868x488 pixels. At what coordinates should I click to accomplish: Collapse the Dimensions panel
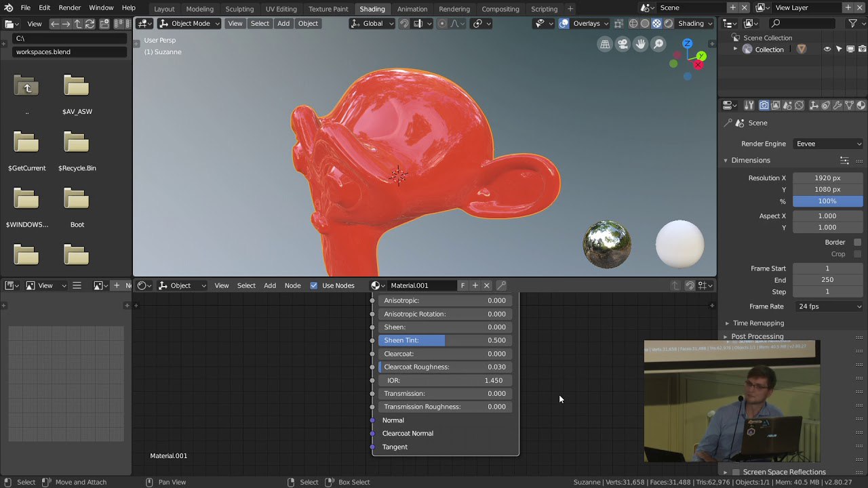[726, 160]
